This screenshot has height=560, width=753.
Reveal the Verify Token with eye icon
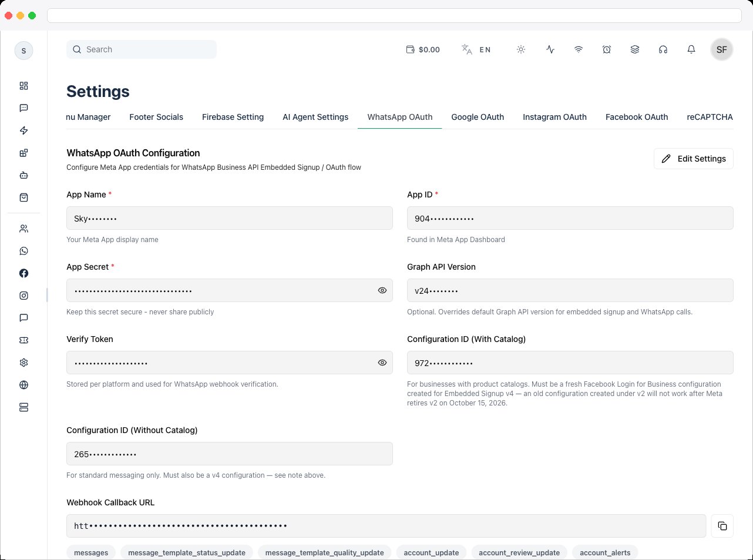pyautogui.click(x=382, y=363)
